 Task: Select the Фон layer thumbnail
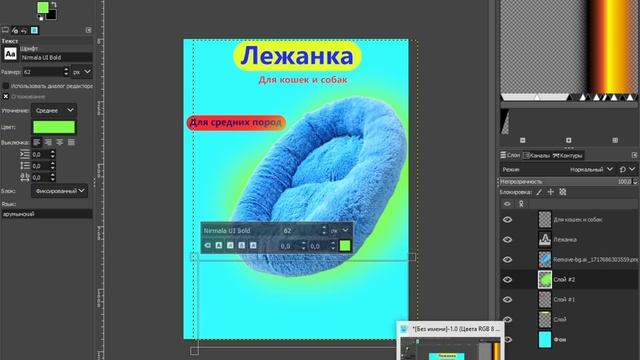point(545,340)
